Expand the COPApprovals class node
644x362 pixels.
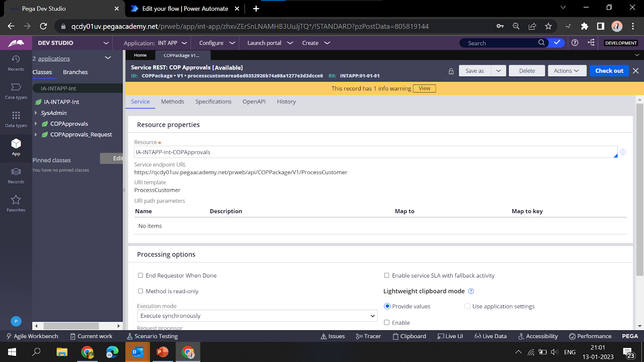click(x=36, y=124)
